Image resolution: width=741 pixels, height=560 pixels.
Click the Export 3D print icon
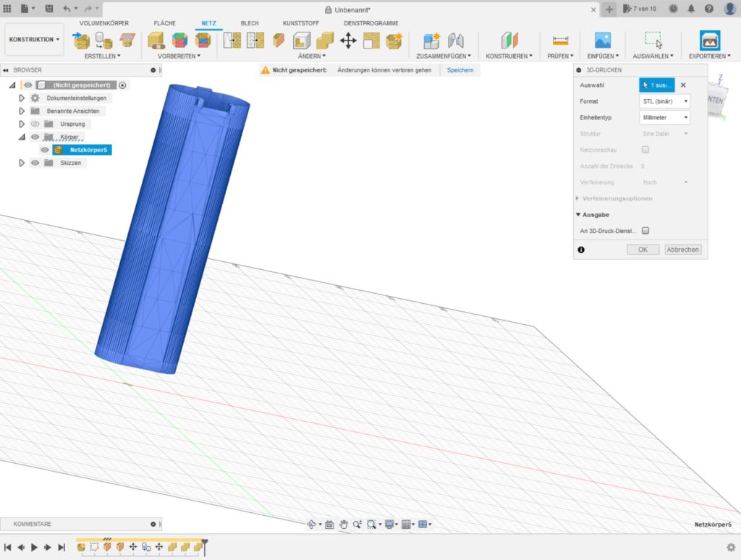710,41
